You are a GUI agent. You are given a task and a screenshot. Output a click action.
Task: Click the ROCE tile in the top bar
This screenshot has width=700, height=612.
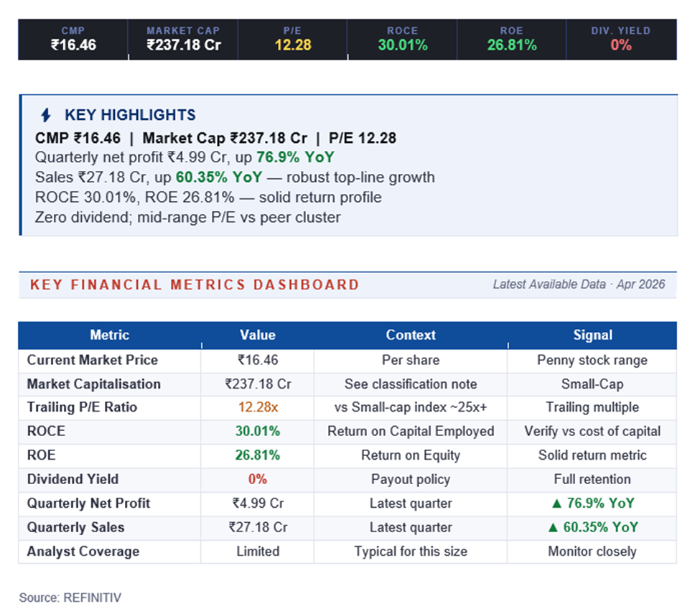[402, 40]
